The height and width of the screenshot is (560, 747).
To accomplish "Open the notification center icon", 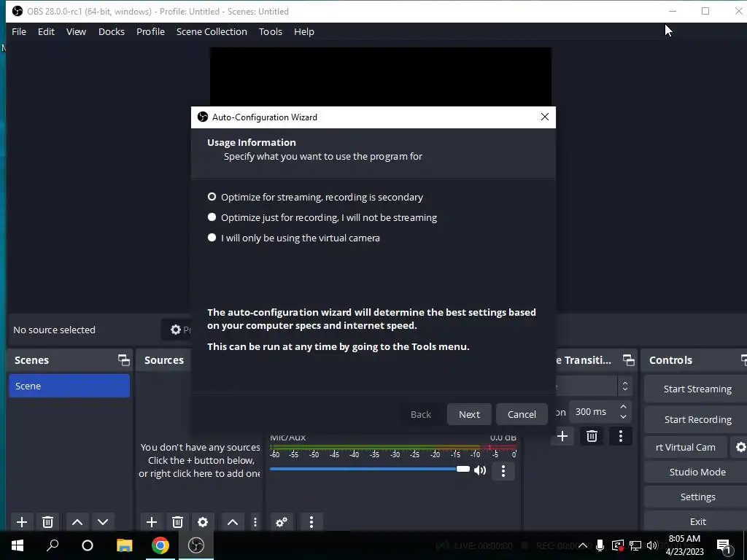I will point(724,545).
